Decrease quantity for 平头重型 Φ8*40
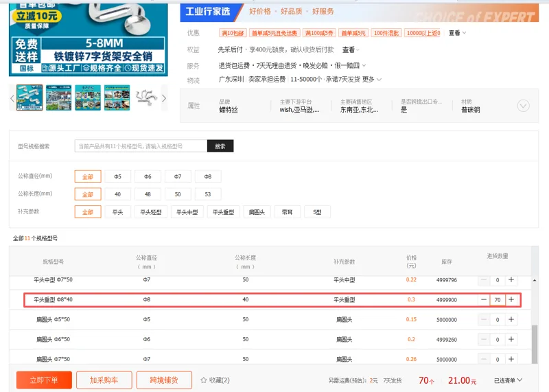Screen dimensions: 549x392 click(484, 299)
